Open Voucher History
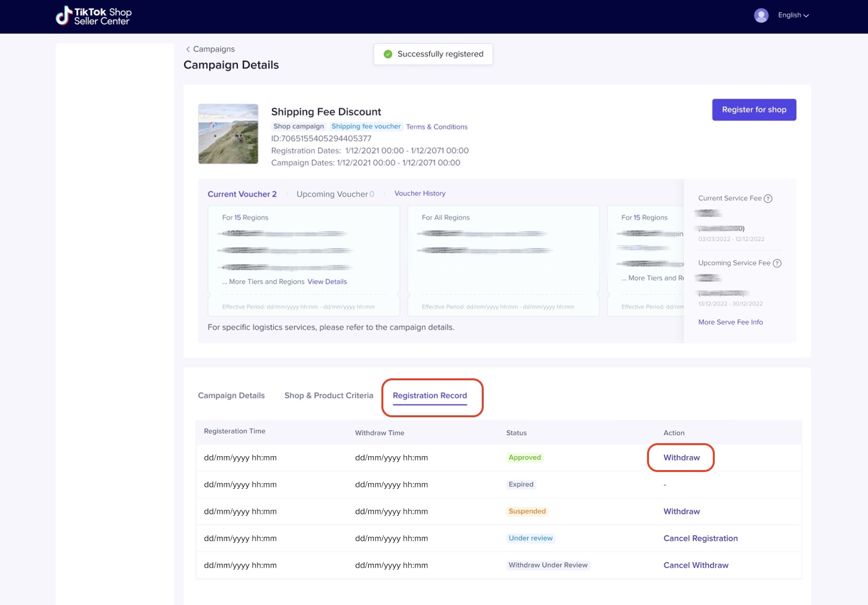Viewport: 868px width, 605px height. [420, 194]
